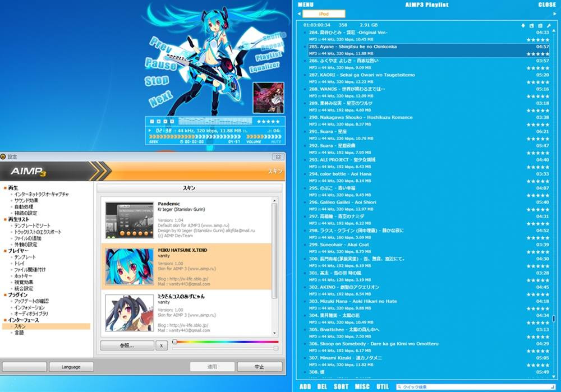Screen dimensions: 561x392
Task: Open the MENU of the AIMP3 Playlist
Action: [x=306, y=4]
